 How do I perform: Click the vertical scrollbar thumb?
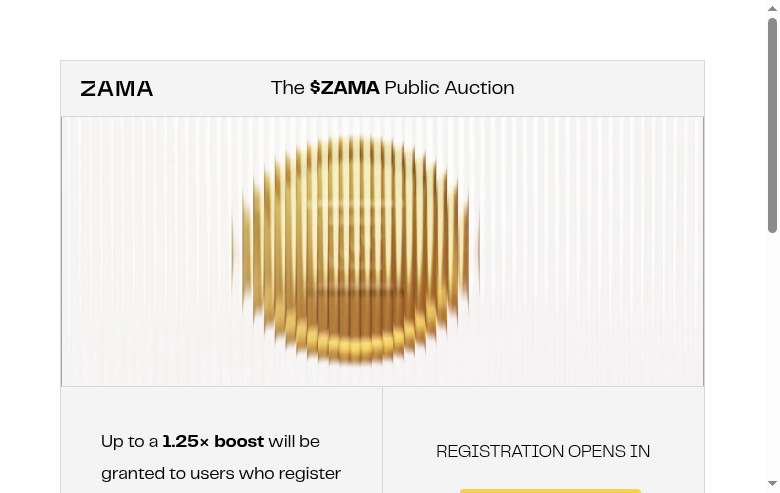pyautogui.click(x=772, y=125)
